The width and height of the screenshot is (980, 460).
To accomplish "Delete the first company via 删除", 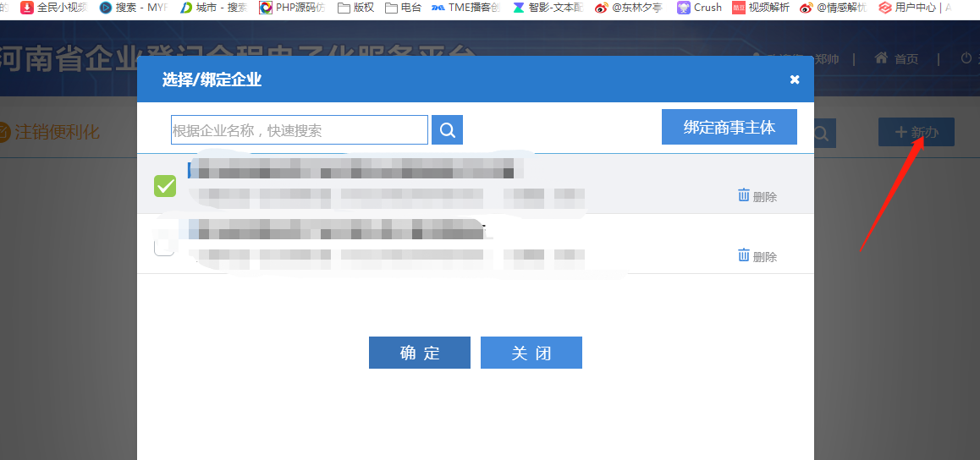I will 757,196.
